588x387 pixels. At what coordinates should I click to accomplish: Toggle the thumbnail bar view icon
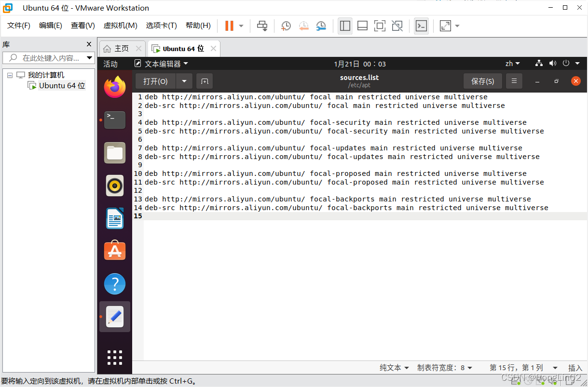pyautogui.click(x=362, y=26)
